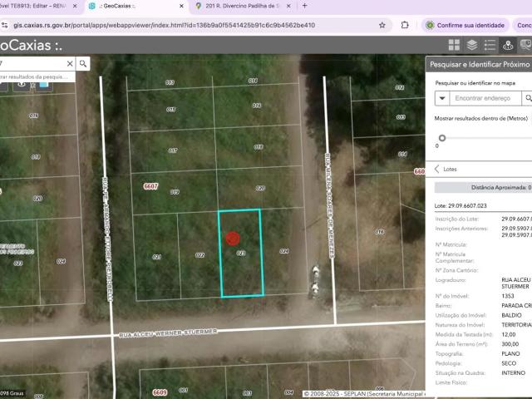Click the Inscrição do Lote field label
The height and width of the screenshot is (399, 532).
[x=456, y=219]
